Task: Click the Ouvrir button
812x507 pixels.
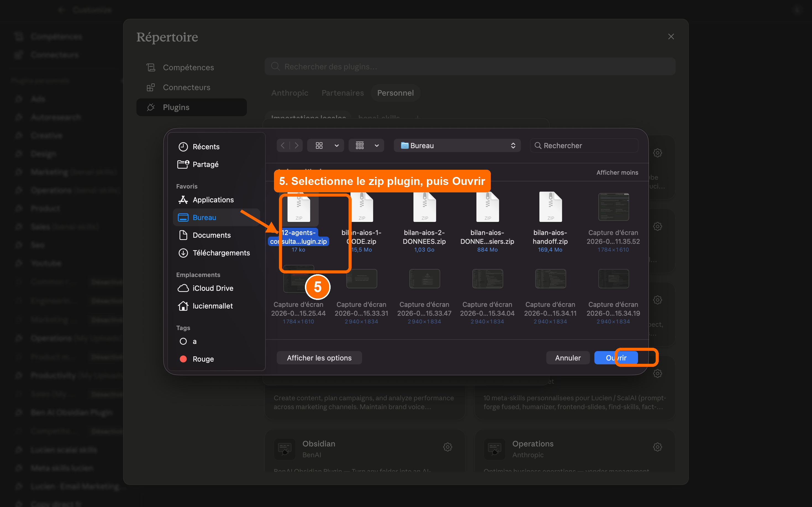Action: pos(616,358)
